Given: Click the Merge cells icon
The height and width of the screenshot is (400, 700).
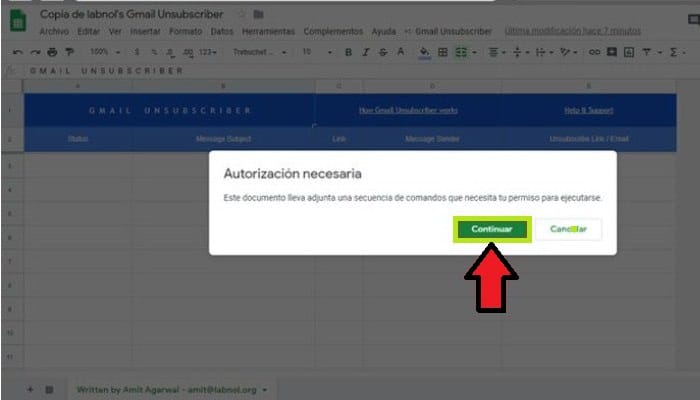Looking at the screenshot, I should [x=461, y=53].
